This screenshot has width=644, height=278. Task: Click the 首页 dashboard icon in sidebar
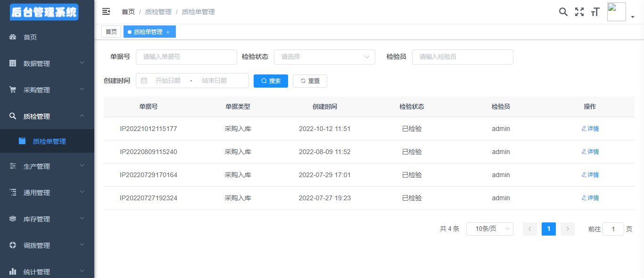pyautogui.click(x=13, y=37)
